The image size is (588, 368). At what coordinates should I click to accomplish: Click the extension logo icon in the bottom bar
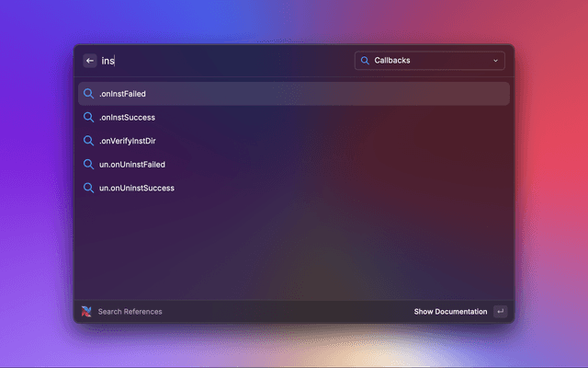click(86, 312)
